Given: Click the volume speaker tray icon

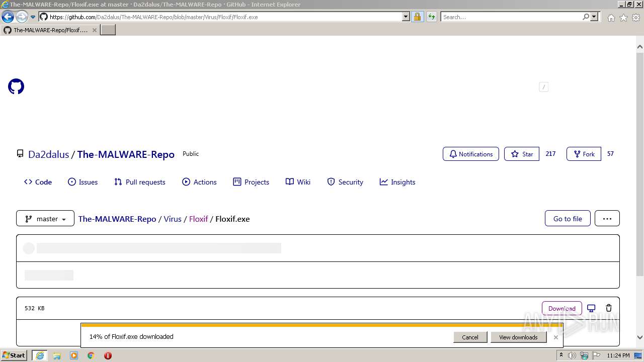Looking at the screenshot, I should tap(572, 355).
